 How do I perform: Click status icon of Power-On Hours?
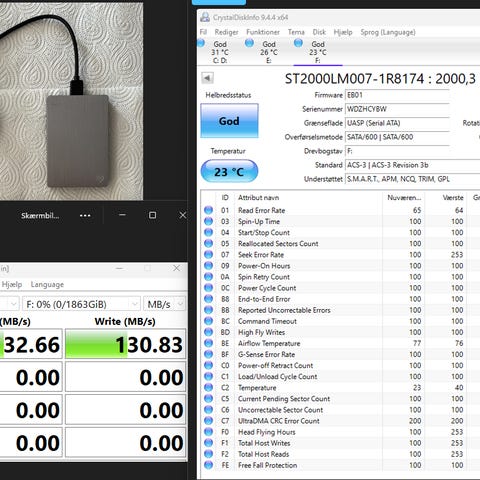(209, 265)
